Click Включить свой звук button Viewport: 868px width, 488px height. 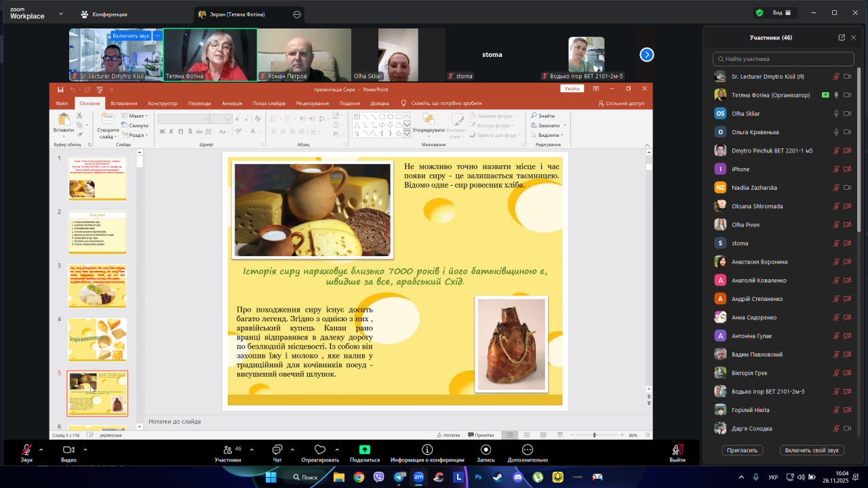point(811,450)
